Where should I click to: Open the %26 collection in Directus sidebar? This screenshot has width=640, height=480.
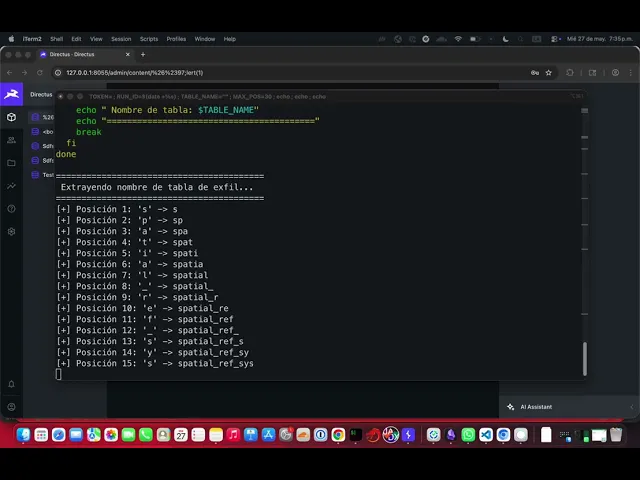tap(42, 118)
